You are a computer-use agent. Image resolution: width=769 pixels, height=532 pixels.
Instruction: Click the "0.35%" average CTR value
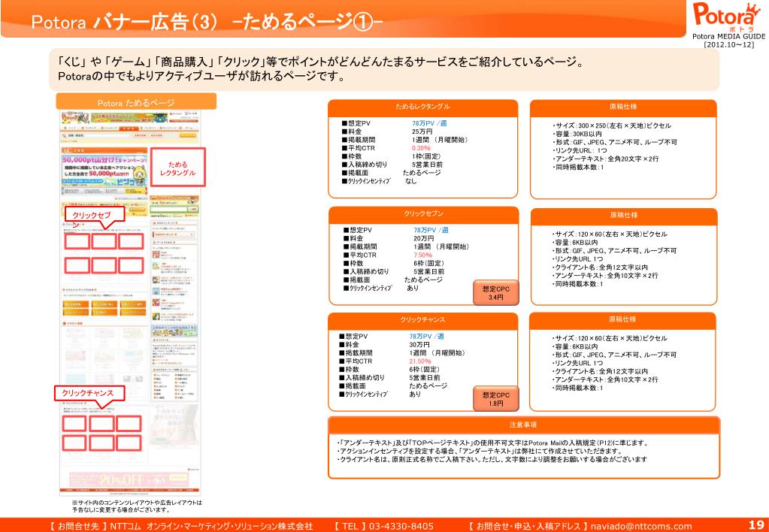(x=421, y=148)
